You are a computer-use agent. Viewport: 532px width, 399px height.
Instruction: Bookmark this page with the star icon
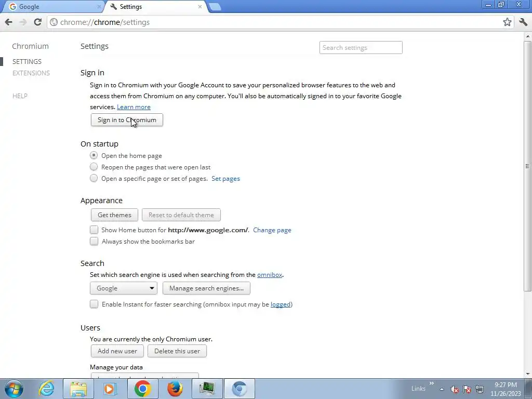coord(507,22)
